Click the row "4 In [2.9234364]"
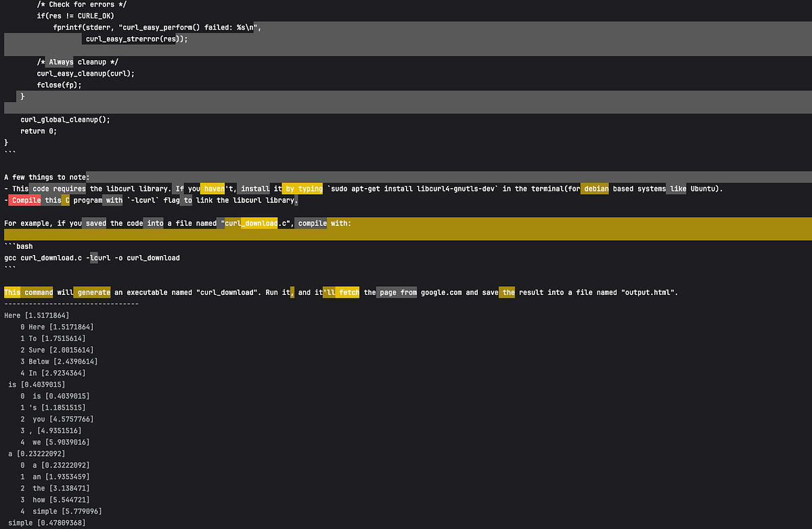The image size is (812, 529). (53, 373)
